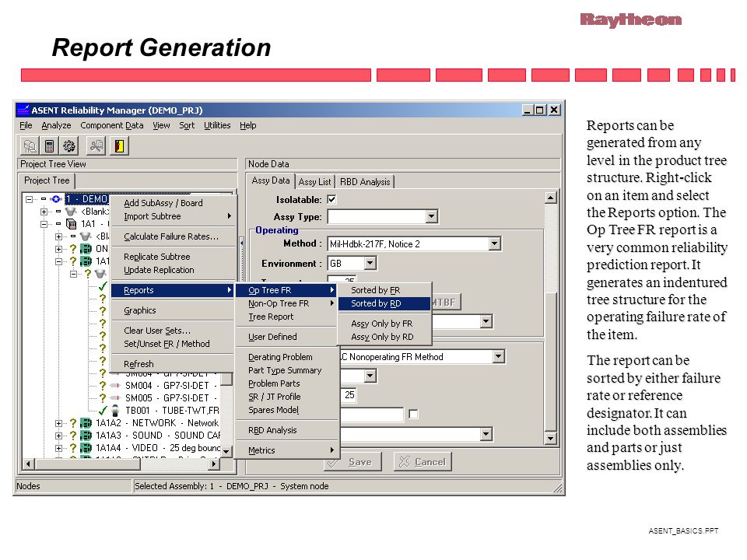Open the Nonoperating FR Method dropdown
This screenshot has height=560, width=747.
(498, 357)
